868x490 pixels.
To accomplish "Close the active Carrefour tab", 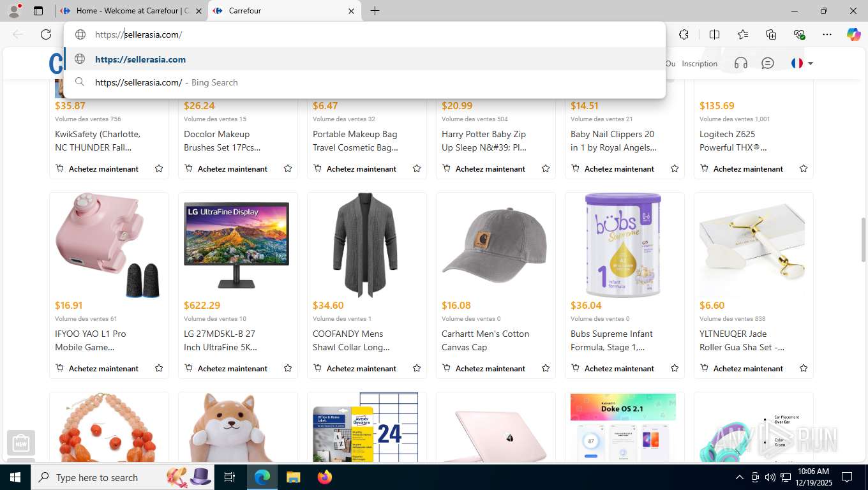I will click(x=352, y=11).
